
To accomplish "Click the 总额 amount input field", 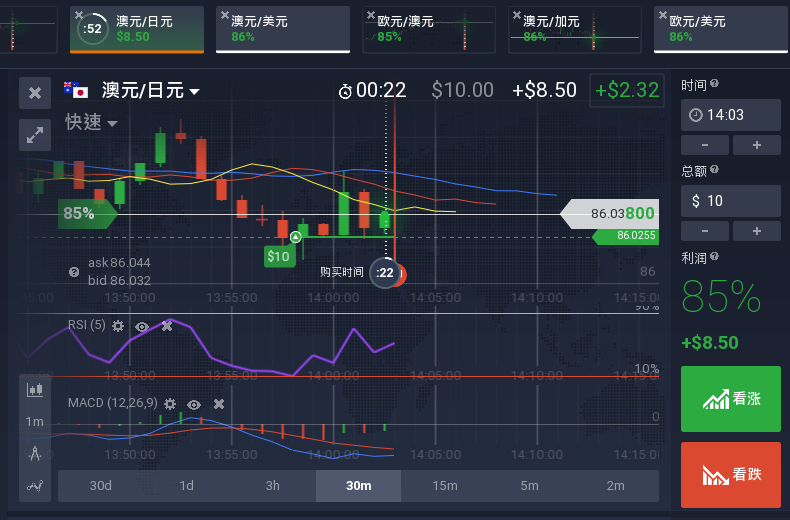I will coord(730,201).
